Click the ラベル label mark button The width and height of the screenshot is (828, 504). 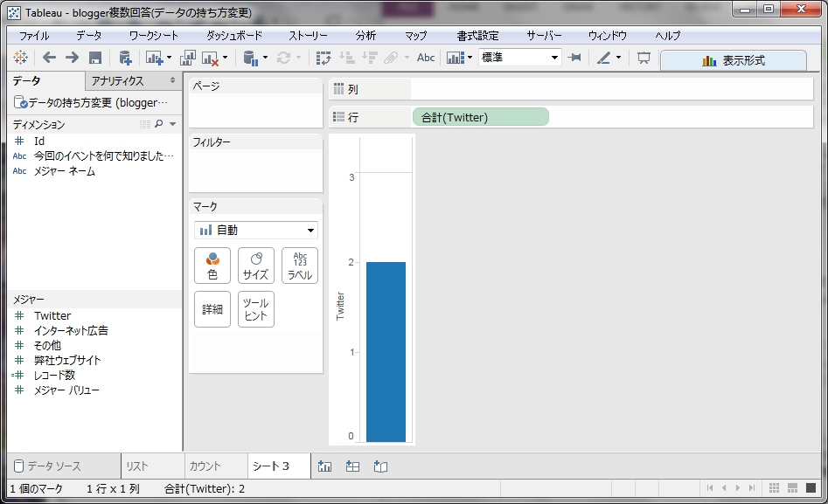(x=300, y=266)
